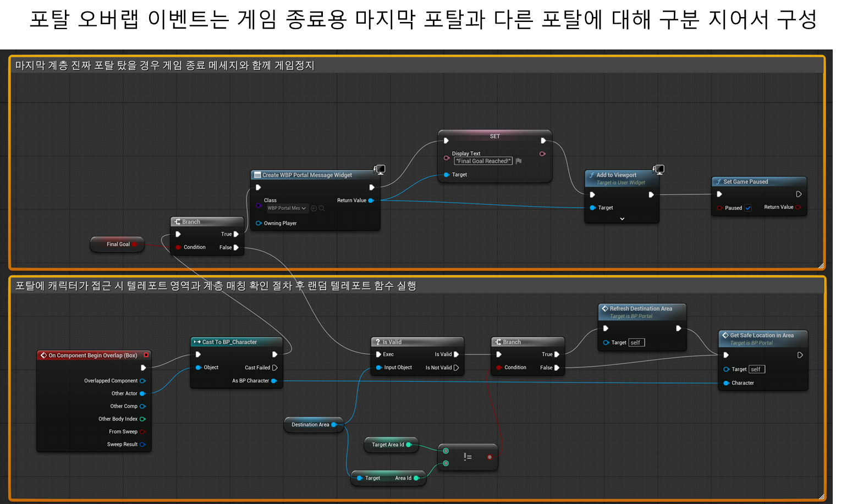Select the Final Goal variable node
Screen dimensions: 863x504
coord(117,244)
